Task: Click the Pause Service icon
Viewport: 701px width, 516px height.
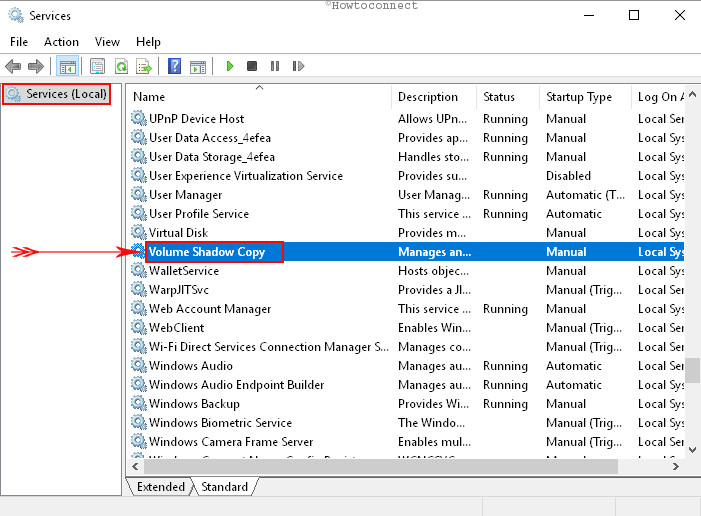Action: pos(275,66)
